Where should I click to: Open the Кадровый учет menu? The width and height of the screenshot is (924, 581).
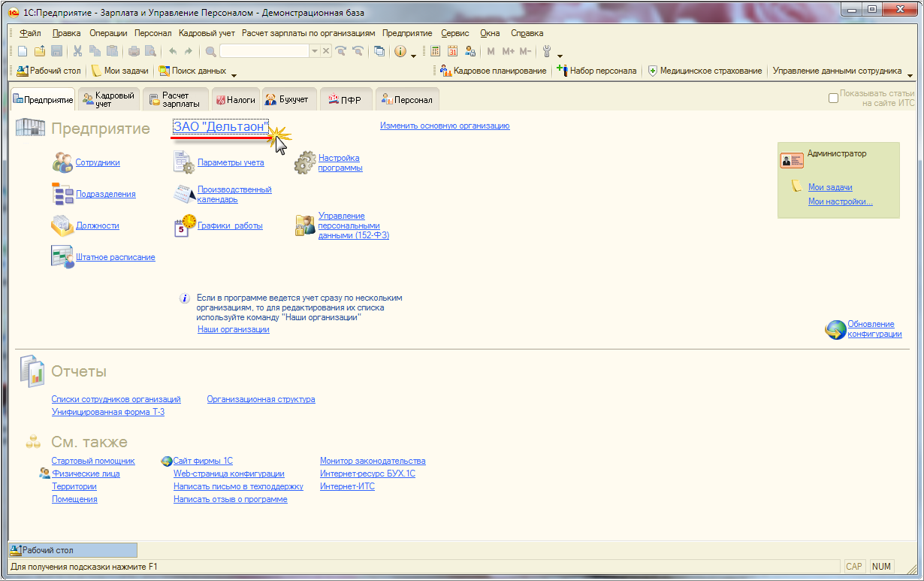207,33
